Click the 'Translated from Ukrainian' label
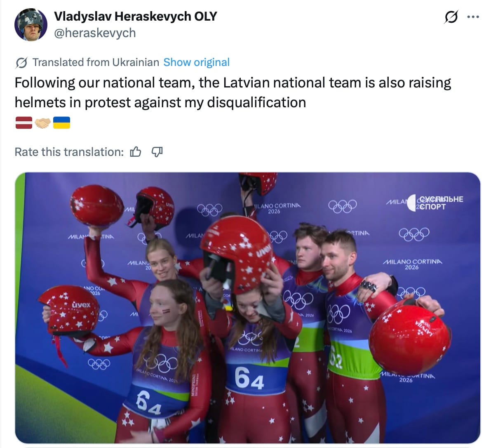This screenshot has height=448, width=491. coord(96,62)
